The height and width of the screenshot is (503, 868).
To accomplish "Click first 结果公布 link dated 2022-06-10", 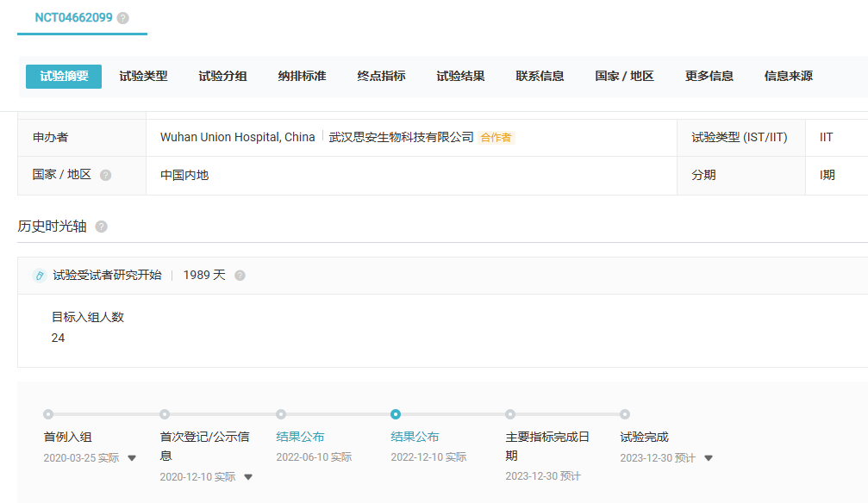I will point(300,437).
